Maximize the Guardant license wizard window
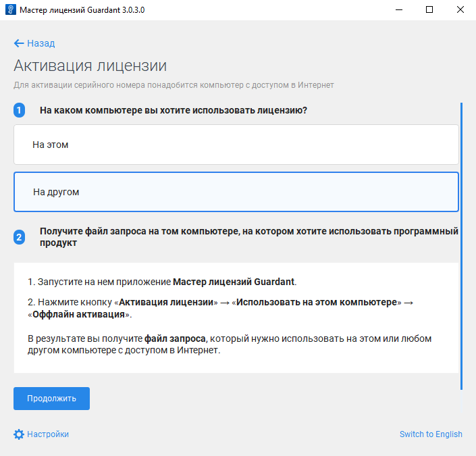This screenshot has height=456, width=476. tap(429, 10)
